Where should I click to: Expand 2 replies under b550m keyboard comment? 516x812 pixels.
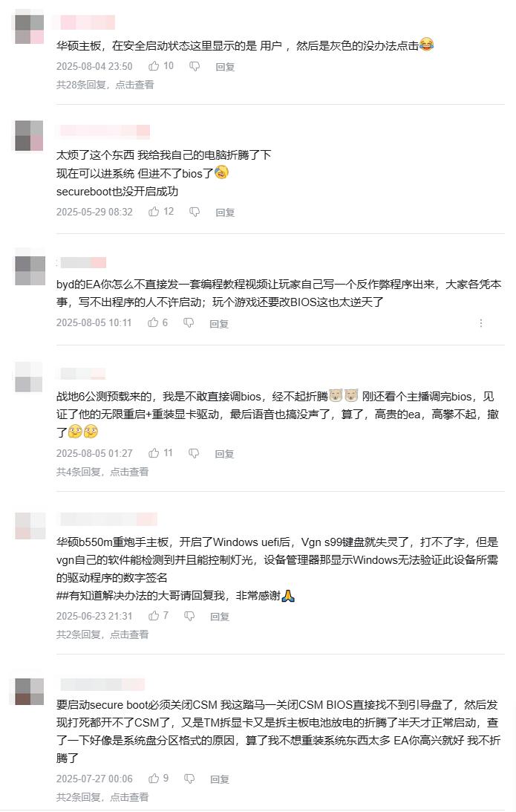tap(102, 634)
